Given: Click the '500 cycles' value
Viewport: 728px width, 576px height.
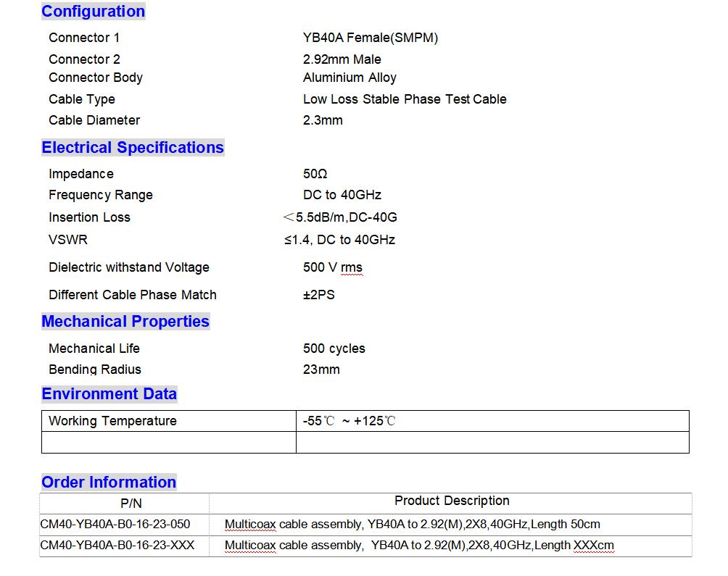Looking at the screenshot, I should pos(334,348).
